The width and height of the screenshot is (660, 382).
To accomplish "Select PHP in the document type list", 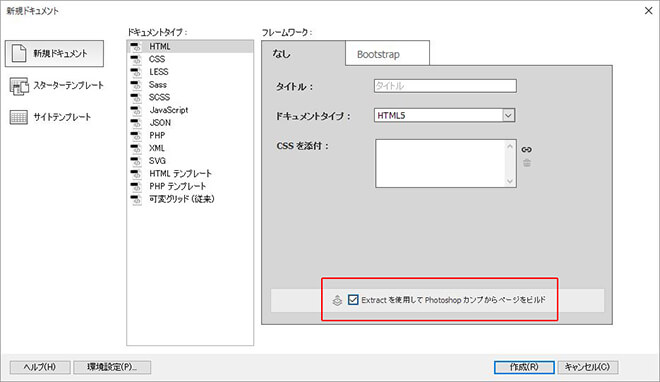I will point(190,135).
